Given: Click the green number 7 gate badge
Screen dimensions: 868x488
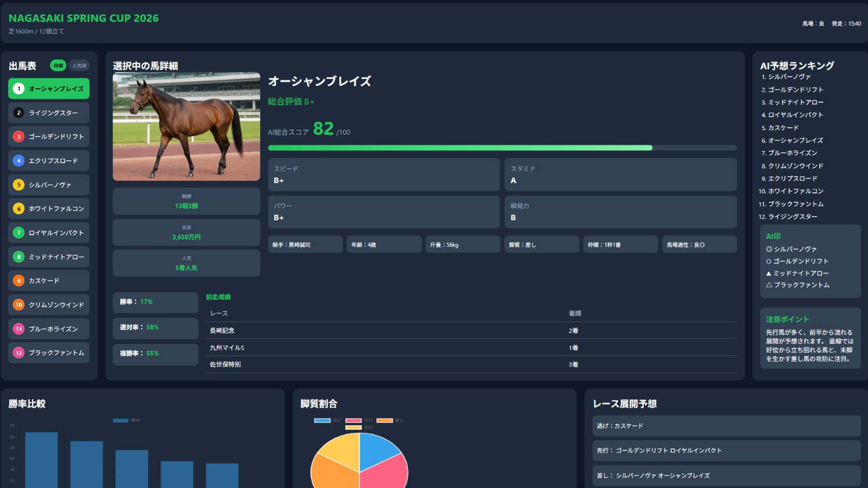Looking at the screenshot, I should [19, 232].
